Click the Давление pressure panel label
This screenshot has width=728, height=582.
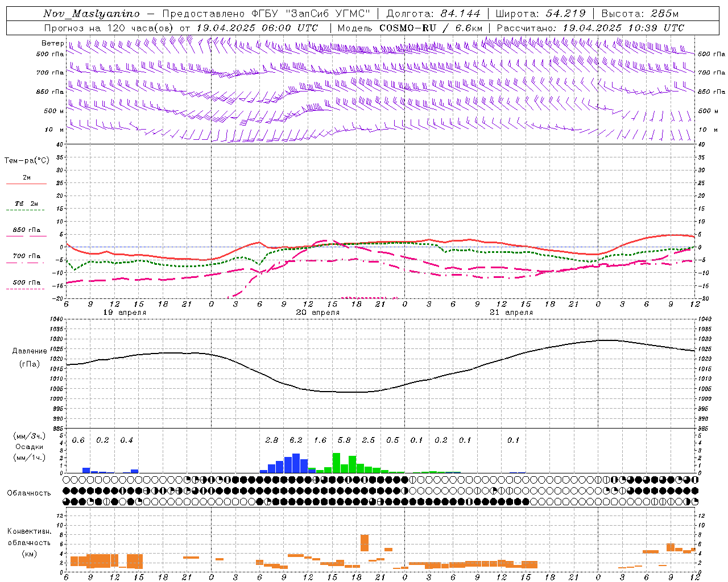(30, 351)
